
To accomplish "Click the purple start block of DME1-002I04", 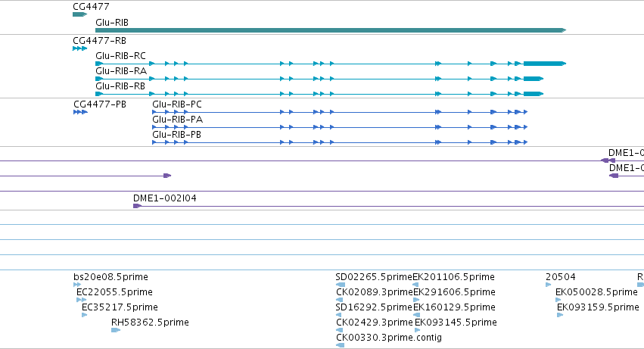I will pos(137,206).
